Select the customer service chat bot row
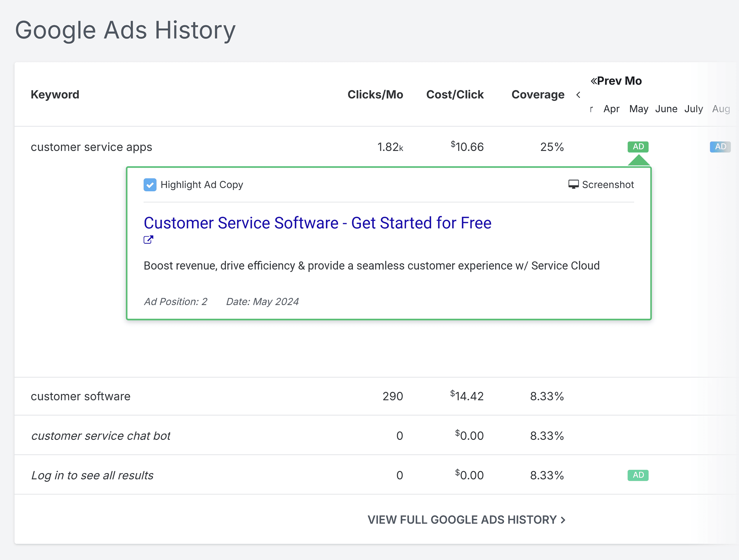The width and height of the screenshot is (739, 560). click(101, 435)
